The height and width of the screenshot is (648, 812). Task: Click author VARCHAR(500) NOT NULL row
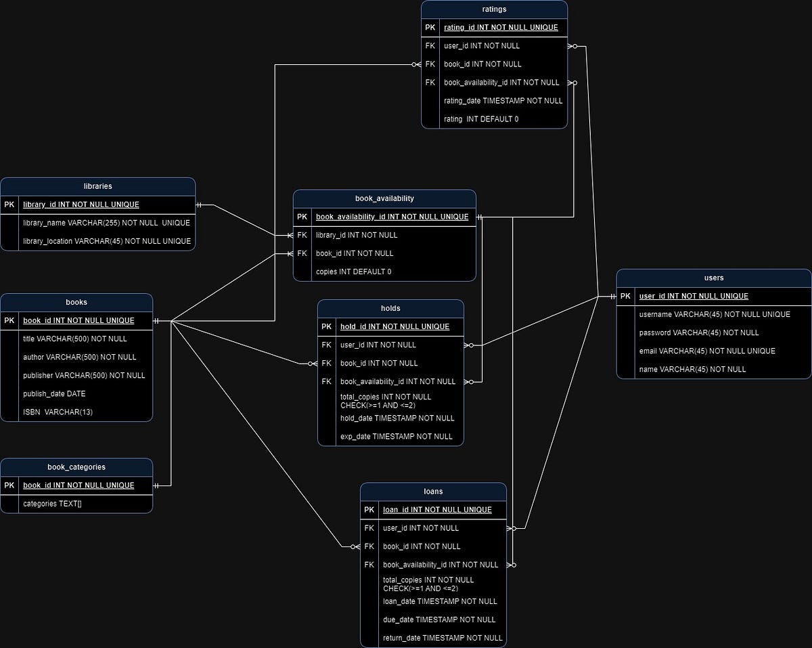coord(76,357)
